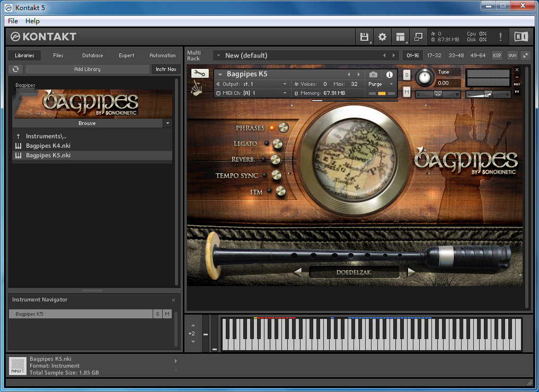Open the Help menu
The image size is (539, 392).
pos(33,21)
